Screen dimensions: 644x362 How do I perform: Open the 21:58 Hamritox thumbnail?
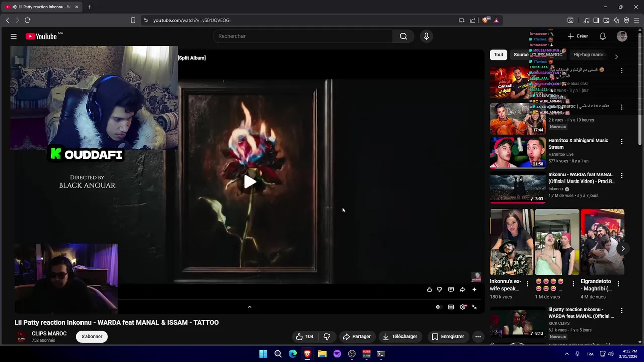(518, 153)
